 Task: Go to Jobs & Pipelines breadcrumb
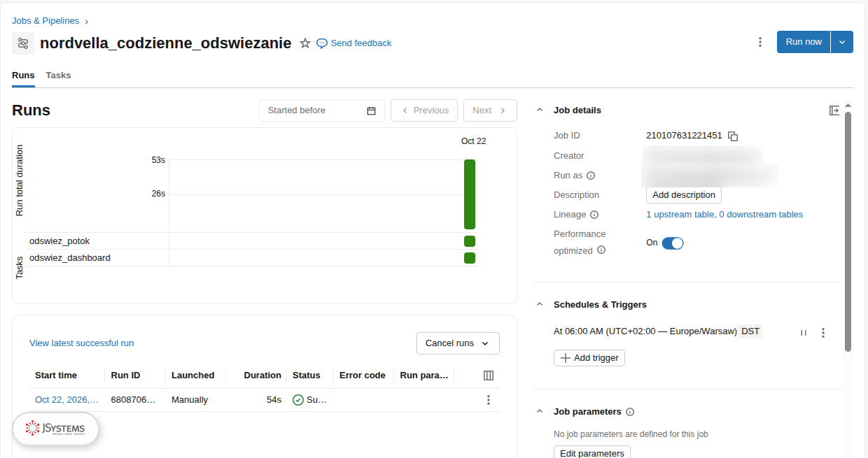pos(45,21)
